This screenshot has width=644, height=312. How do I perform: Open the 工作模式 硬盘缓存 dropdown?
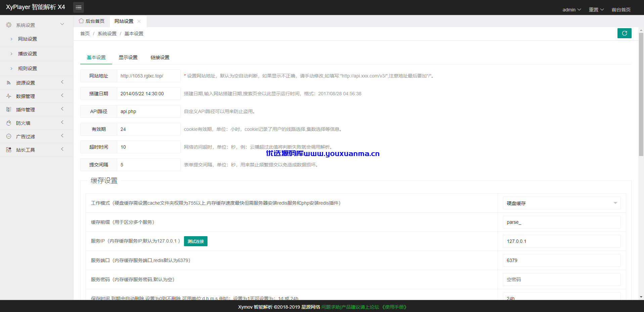click(562, 203)
